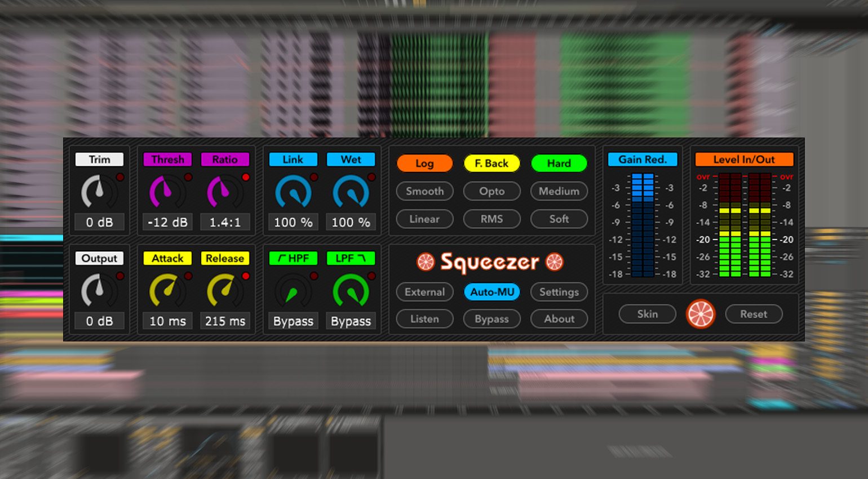The width and height of the screenshot is (868, 479).
Task: Open the About dialog
Action: (x=559, y=319)
